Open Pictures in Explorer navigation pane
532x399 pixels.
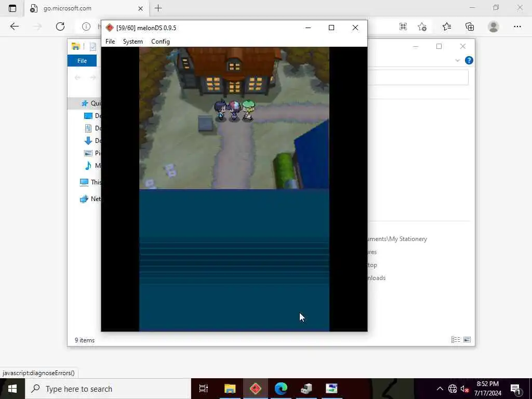click(x=92, y=153)
